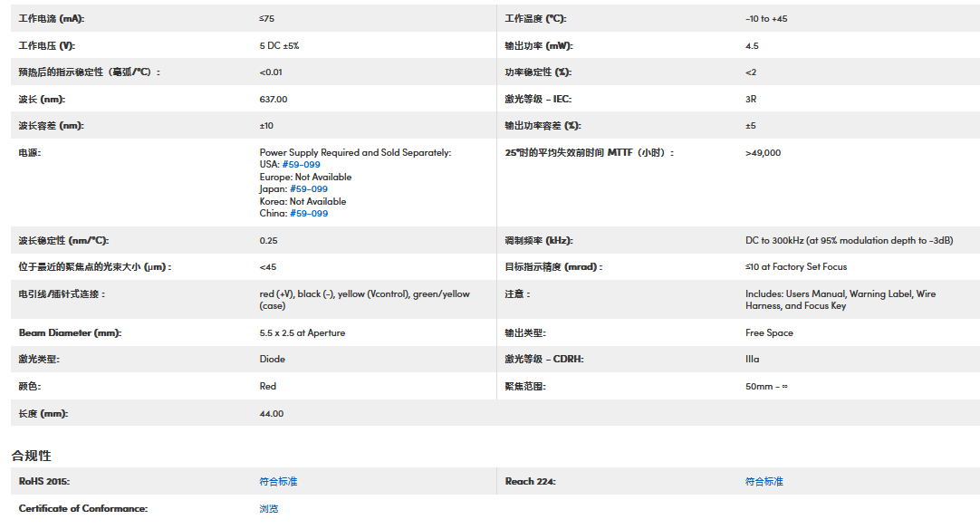Screen dimensions: 980x529
Task: Open the Certificate of Conformance 浏览 link
Action: (269, 508)
